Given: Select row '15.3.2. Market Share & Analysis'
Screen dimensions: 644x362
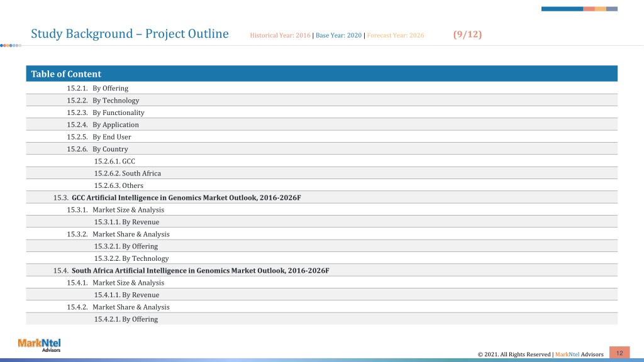Looking at the screenshot, I should [321, 234].
